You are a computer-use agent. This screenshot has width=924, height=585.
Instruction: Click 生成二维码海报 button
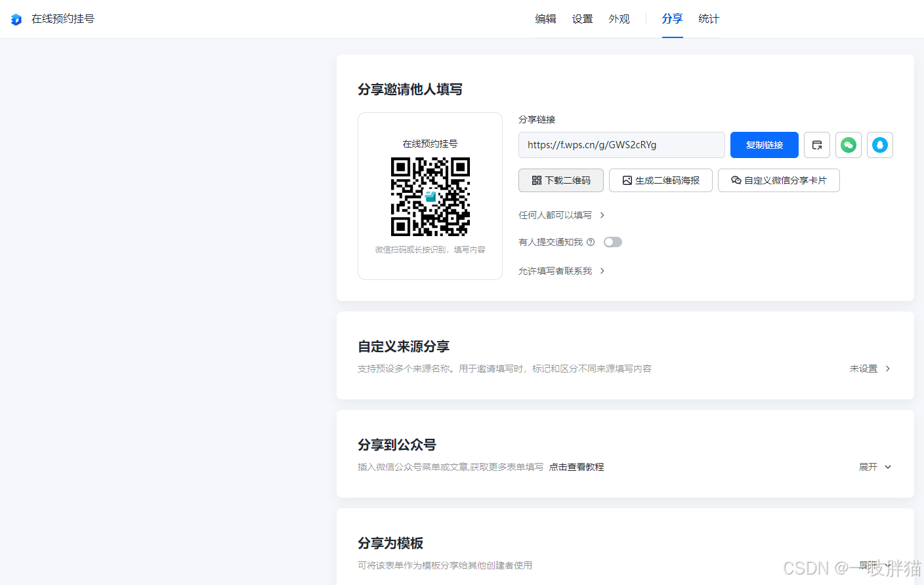(x=661, y=180)
